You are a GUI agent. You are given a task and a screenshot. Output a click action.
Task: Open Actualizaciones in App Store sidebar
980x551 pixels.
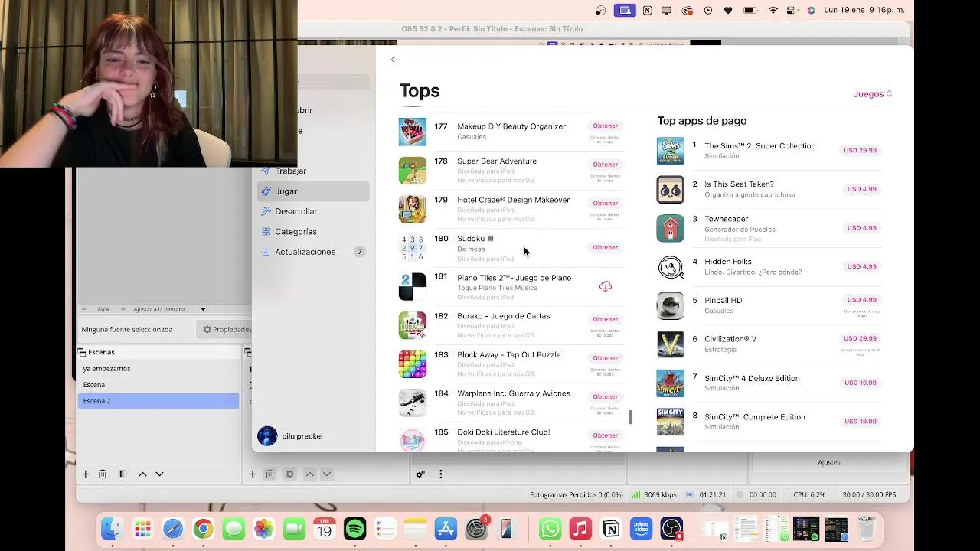(x=313, y=252)
